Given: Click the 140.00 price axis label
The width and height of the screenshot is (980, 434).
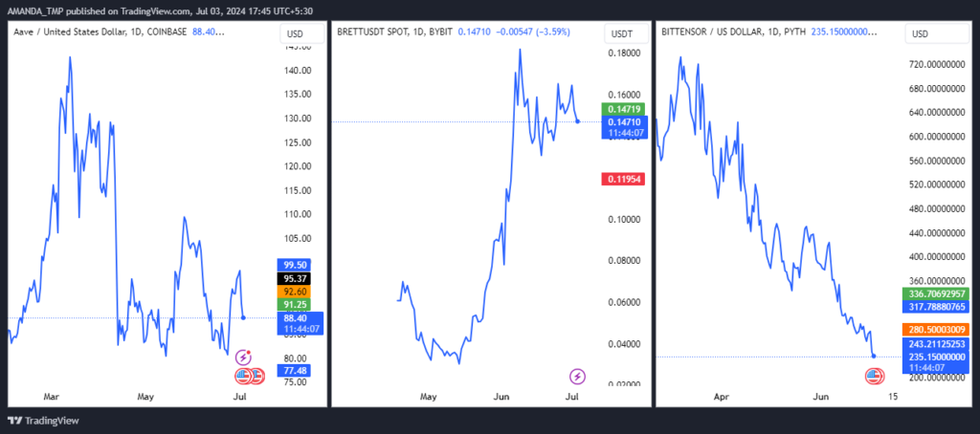Looking at the screenshot, I should click(299, 71).
